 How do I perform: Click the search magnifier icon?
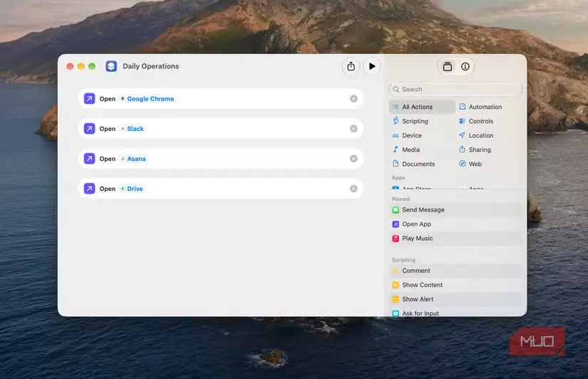[x=396, y=89]
